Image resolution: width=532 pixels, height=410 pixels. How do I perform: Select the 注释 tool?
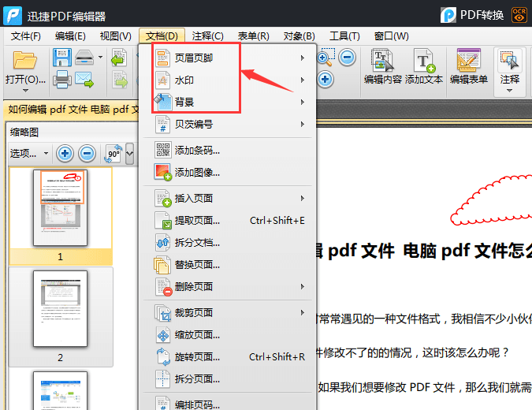pos(509,66)
